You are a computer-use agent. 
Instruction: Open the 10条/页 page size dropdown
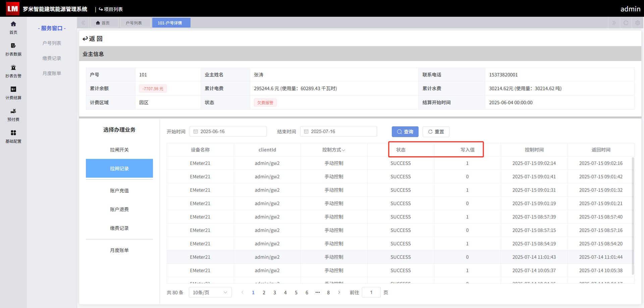pyautogui.click(x=210, y=293)
